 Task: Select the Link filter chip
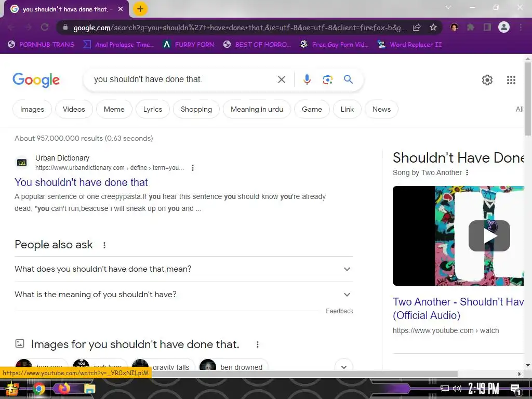(347, 109)
